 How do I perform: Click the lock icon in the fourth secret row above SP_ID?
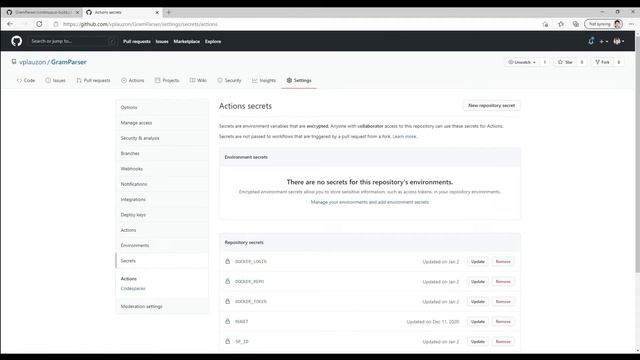point(228,321)
